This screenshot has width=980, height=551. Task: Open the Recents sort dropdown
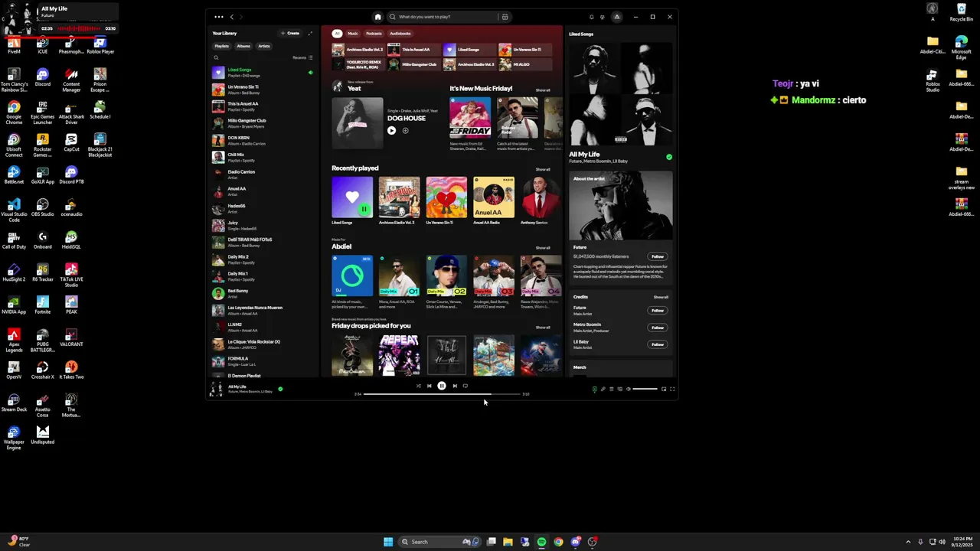click(302, 57)
